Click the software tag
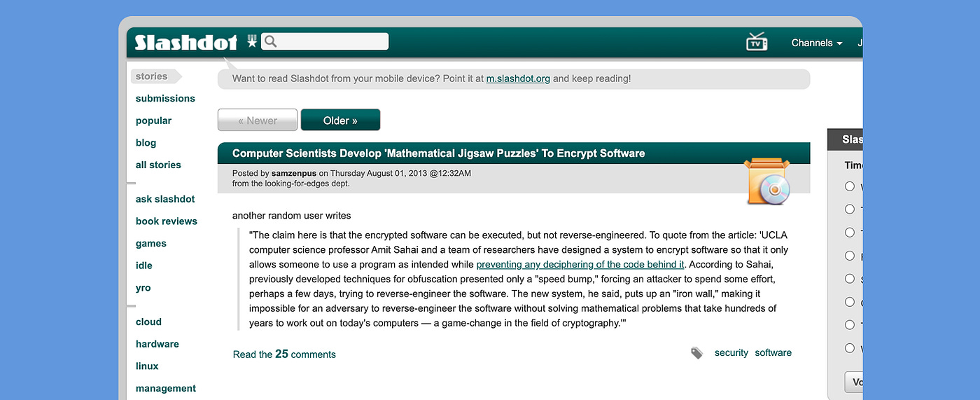Viewport: 980px width, 400px height. [x=773, y=352]
